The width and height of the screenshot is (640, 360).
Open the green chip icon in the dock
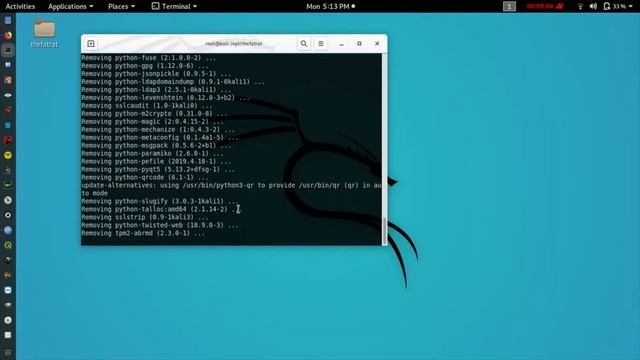click(x=8, y=185)
